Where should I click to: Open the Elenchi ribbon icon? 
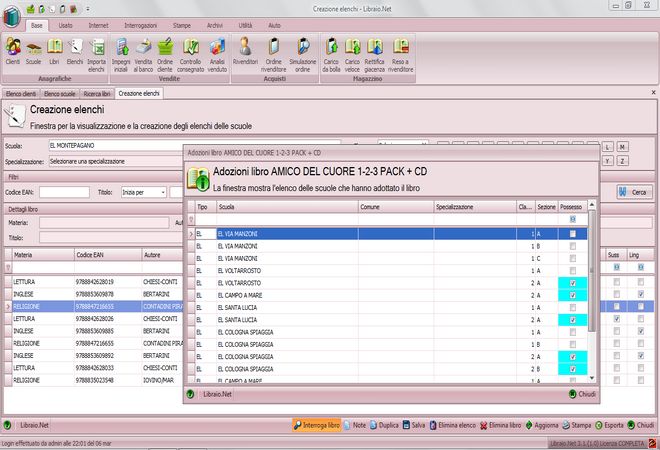coord(75,51)
